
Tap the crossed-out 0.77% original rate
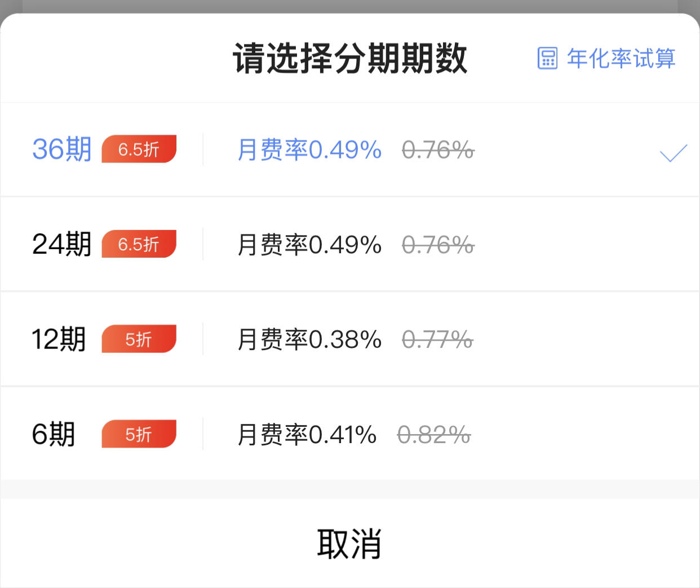coord(437,339)
